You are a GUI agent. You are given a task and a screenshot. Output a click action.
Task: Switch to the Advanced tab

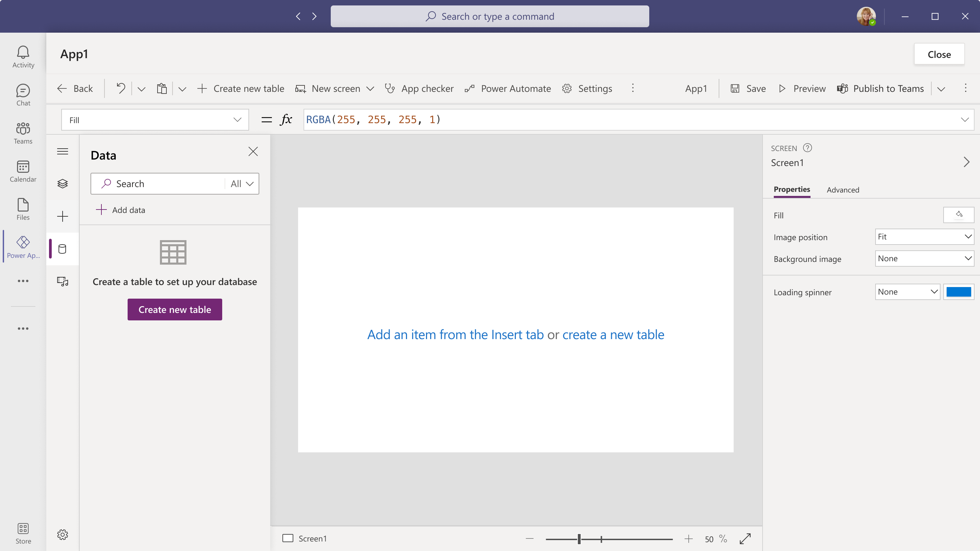[843, 190]
